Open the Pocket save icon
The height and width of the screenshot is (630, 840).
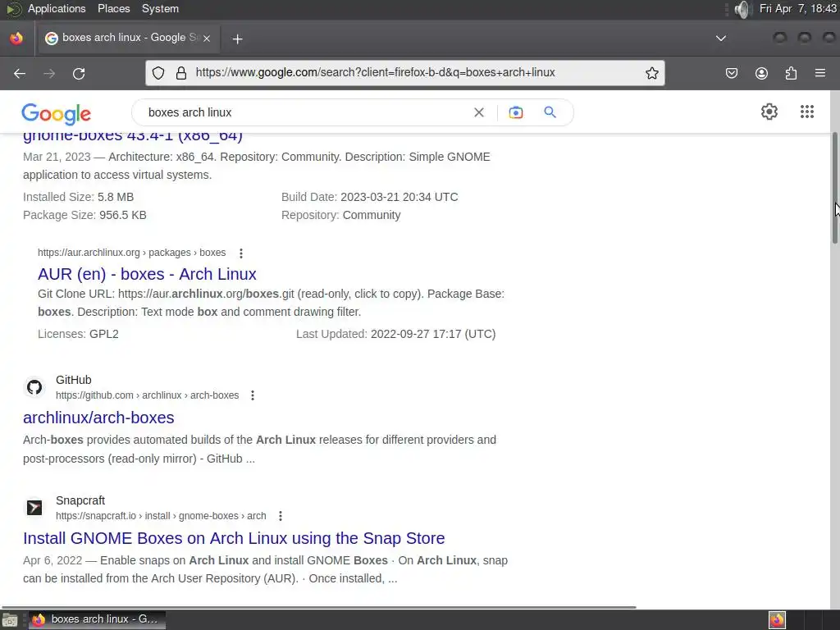click(731, 73)
